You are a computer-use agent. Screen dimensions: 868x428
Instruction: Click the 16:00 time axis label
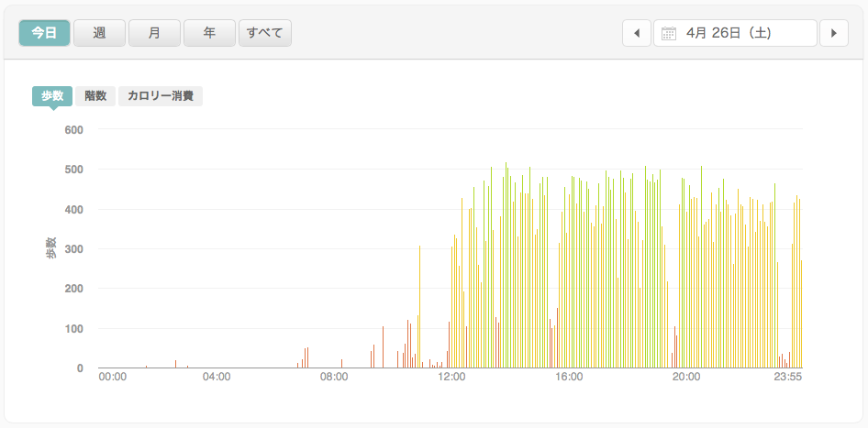[569, 377]
